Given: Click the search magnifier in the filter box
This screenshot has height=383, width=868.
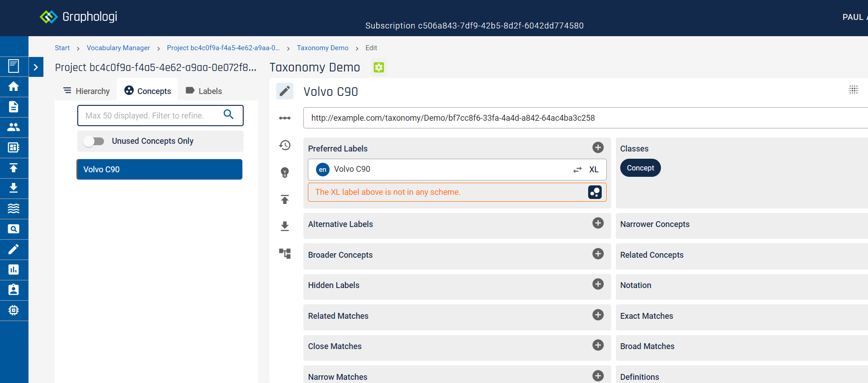Looking at the screenshot, I should tap(229, 114).
